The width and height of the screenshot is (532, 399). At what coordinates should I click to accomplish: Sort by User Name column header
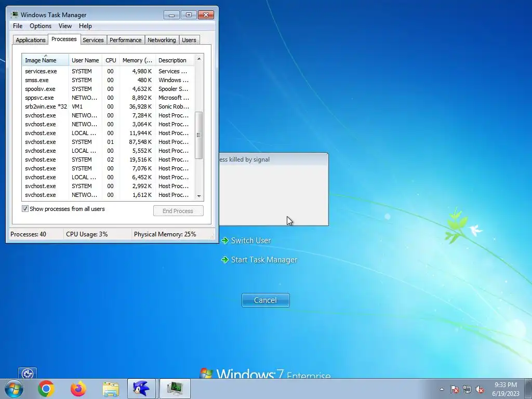coord(85,60)
